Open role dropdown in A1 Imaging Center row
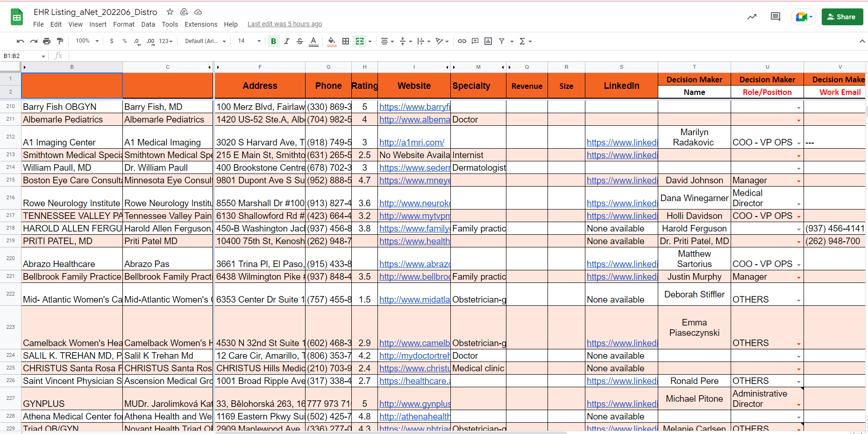Image resolution: width=868 pixels, height=434 pixels. (x=798, y=143)
